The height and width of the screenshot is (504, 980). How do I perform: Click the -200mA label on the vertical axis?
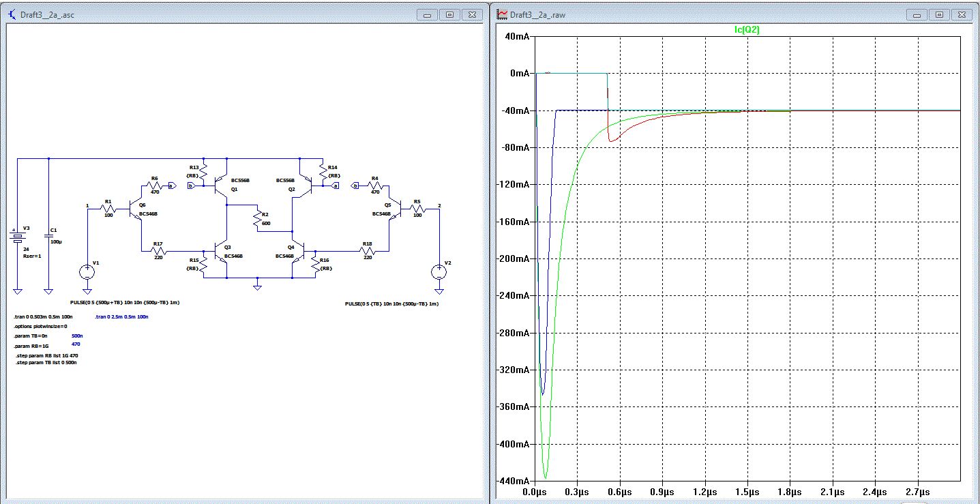point(513,259)
